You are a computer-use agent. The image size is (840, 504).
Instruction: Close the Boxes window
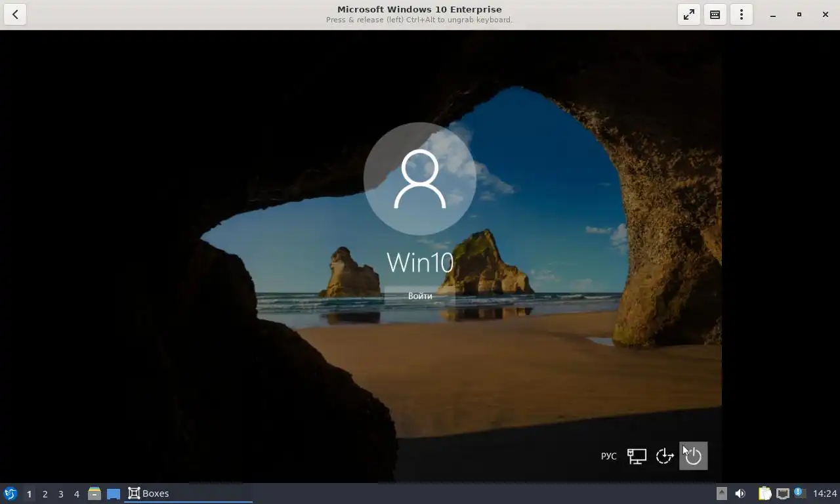pos(826,14)
